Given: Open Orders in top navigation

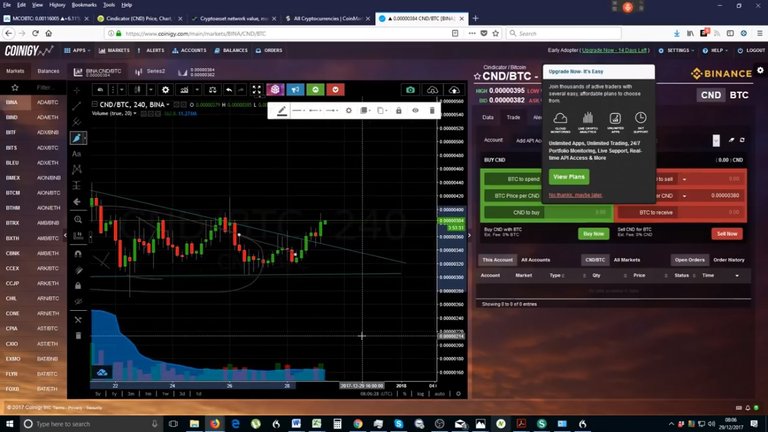Looking at the screenshot, I should [x=269, y=50].
